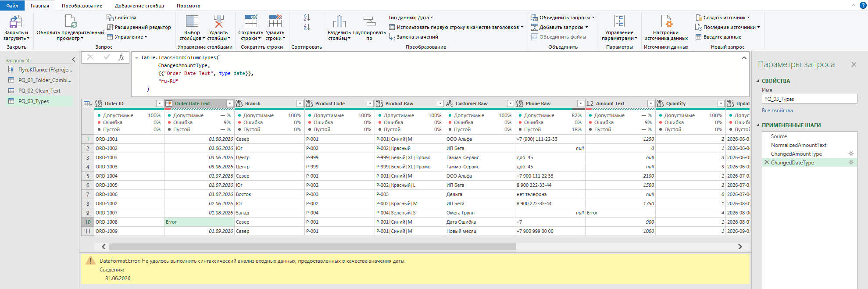Image resolution: width=868 pixels, height=289 pixels.
Task: Click data type icon of Order Date Text
Action: pos(169,103)
